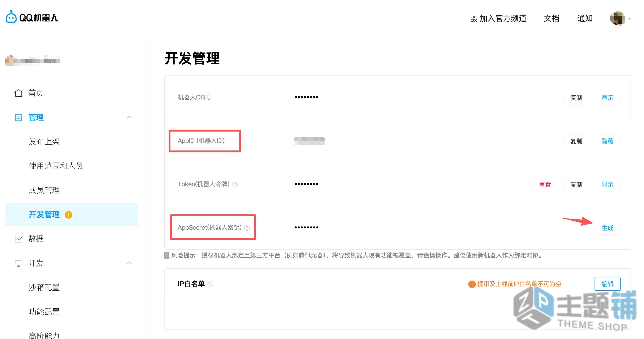Image resolution: width=644 pixels, height=339 pixels.
Task: Open 高阶能力 in the sidebar
Action: (44, 335)
